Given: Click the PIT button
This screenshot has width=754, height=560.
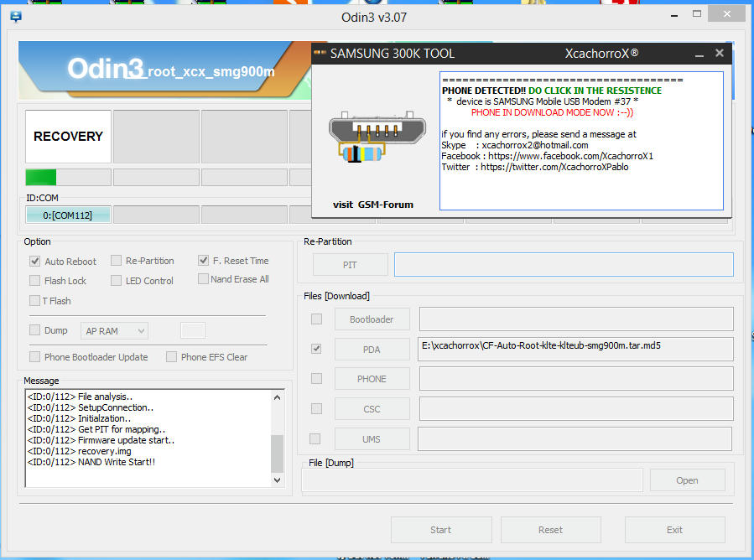Looking at the screenshot, I should 350,264.
